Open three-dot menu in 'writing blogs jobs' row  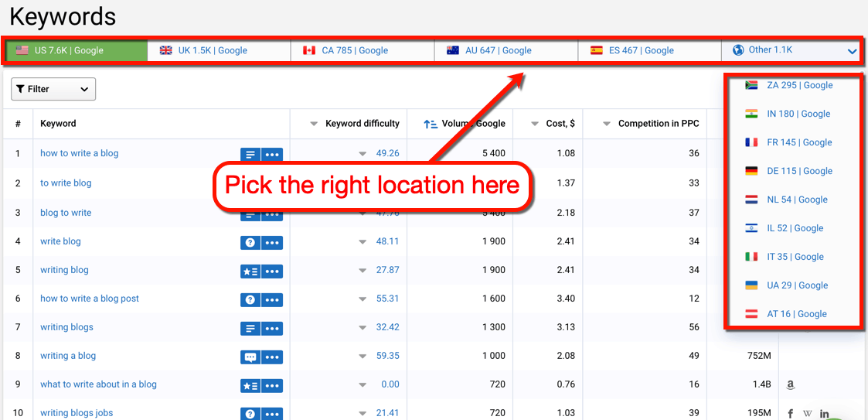click(x=272, y=414)
